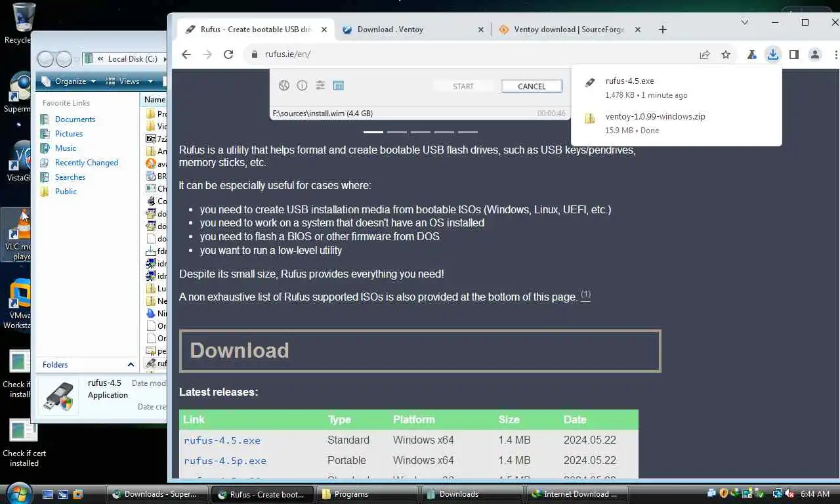Open Recently Changed in Favorite Links
Image resolution: width=840 pixels, height=504 pixels.
[86, 163]
